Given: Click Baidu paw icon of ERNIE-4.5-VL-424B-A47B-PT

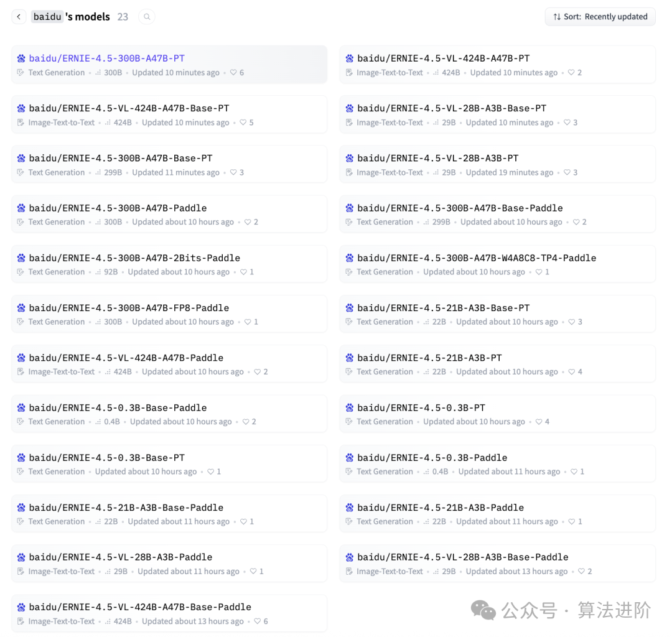Looking at the screenshot, I should 349,58.
